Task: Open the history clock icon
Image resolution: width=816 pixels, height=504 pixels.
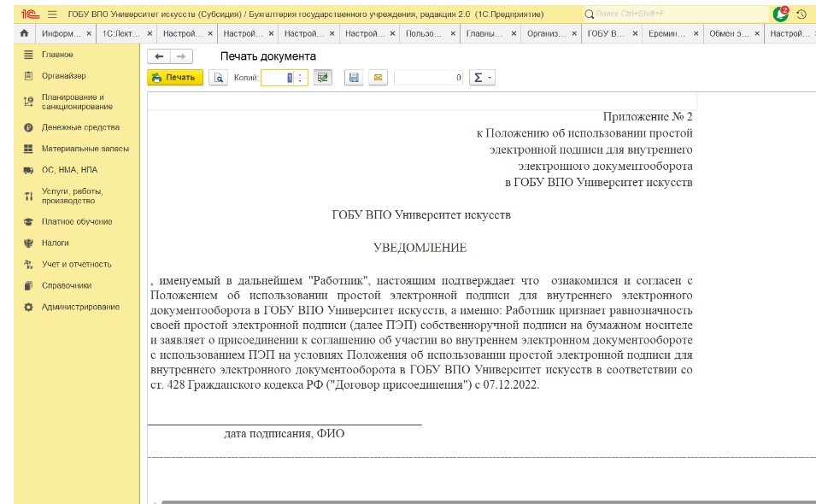Action: pyautogui.click(x=801, y=14)
